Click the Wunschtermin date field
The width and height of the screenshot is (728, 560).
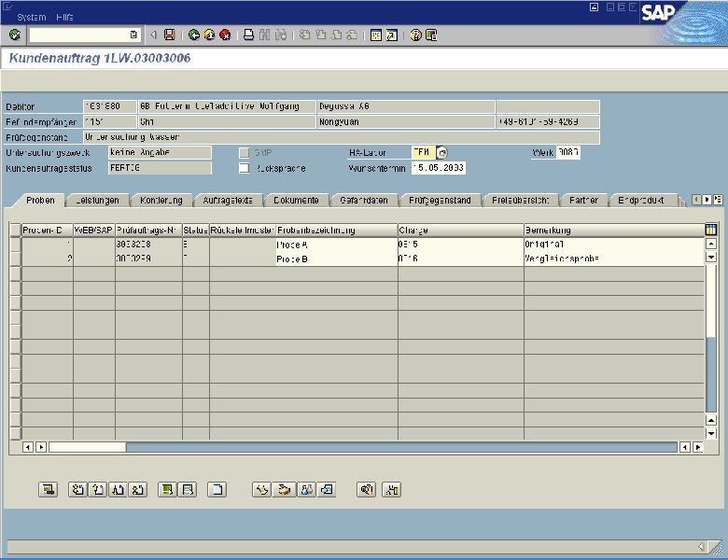[x=439, y=168]
